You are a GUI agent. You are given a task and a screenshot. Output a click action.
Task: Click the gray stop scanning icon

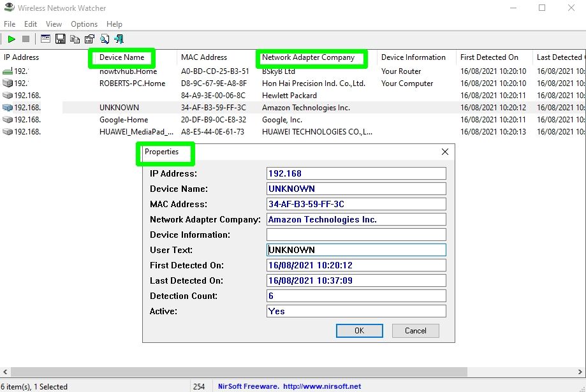click(x=25, y=38)
